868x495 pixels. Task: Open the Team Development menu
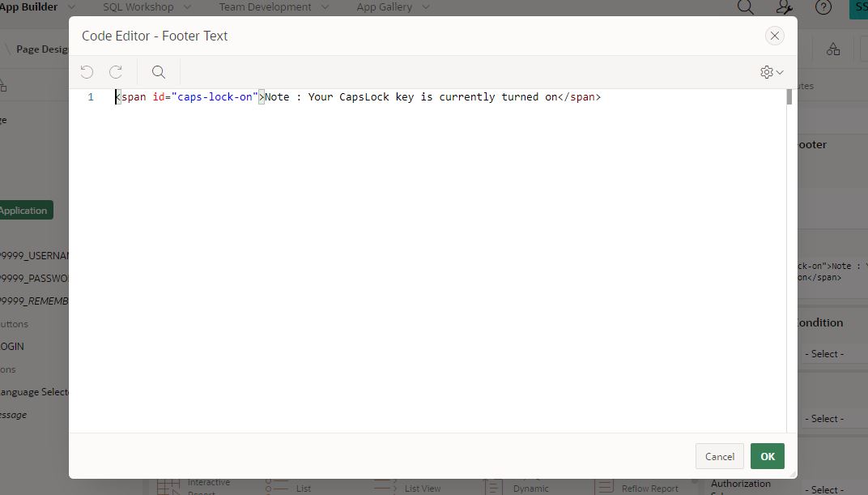point(265,7)
